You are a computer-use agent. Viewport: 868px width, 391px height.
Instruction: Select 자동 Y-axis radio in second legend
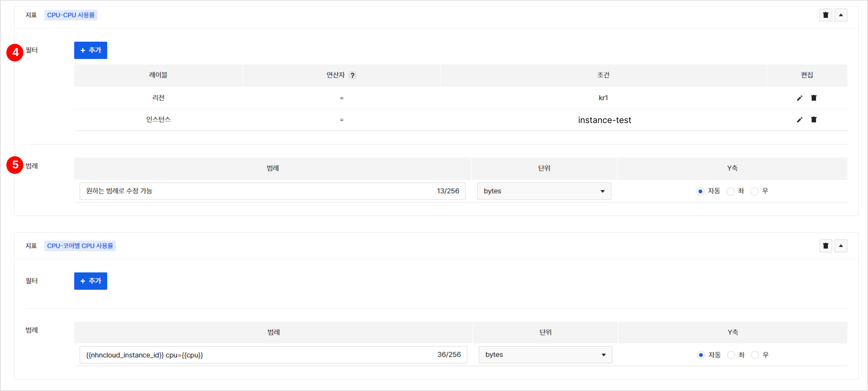[x=701, y=355]
